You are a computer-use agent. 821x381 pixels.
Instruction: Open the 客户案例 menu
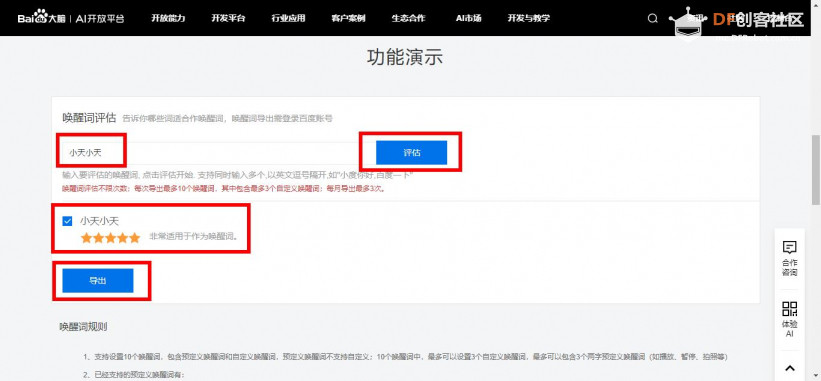348,18
